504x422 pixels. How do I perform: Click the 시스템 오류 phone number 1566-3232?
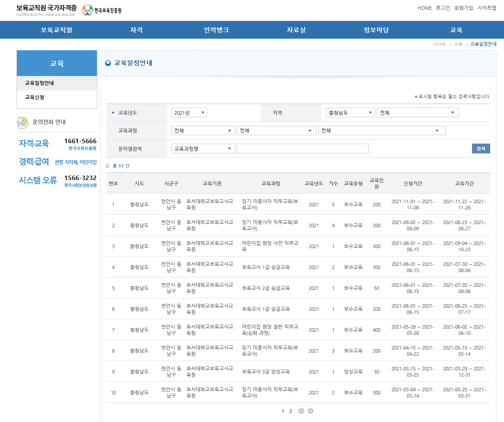[x=80, y=178]
